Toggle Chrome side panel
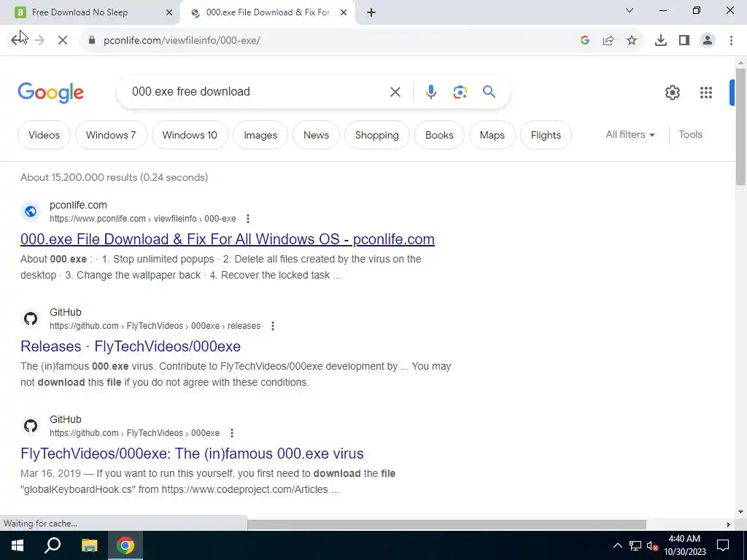Screen dimensions: 747x560 click(684, 40)
